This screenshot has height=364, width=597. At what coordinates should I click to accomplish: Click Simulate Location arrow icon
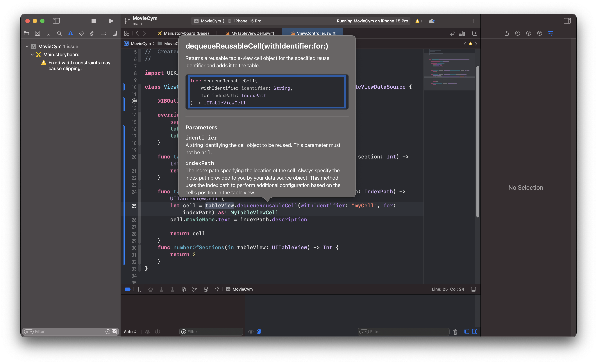[x=217, y=289]
